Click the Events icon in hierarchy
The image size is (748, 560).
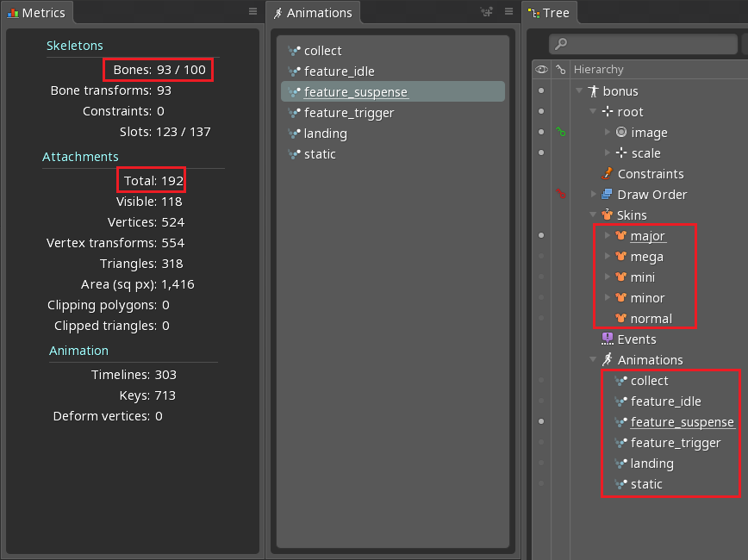tap(607, 339)
